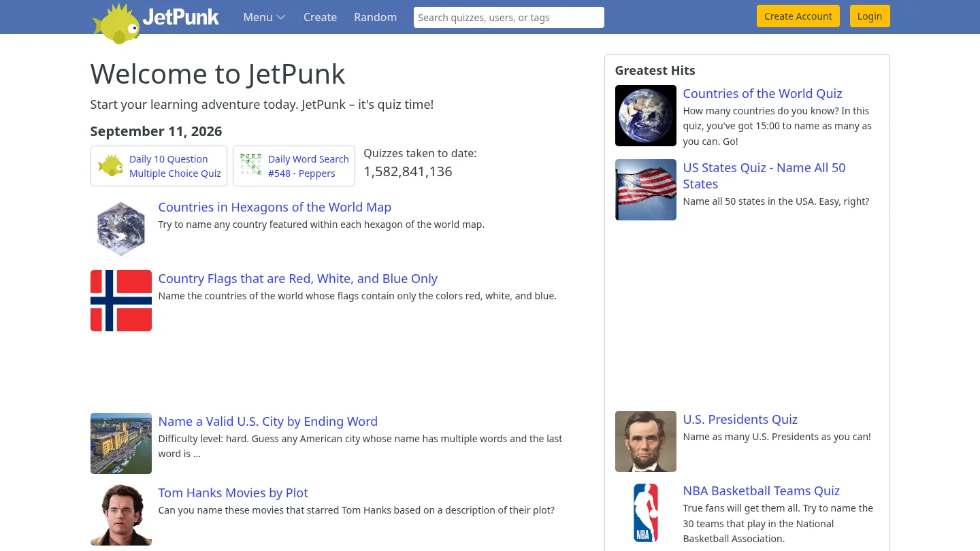Image resolution: width=980 pixels, height=551 pixels.
Task: Click the September 11, 2026 date heading
Action: (x=156, y=131)
